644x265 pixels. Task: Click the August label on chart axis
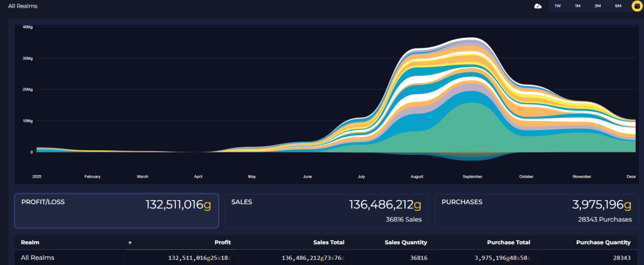coord(416,177)
